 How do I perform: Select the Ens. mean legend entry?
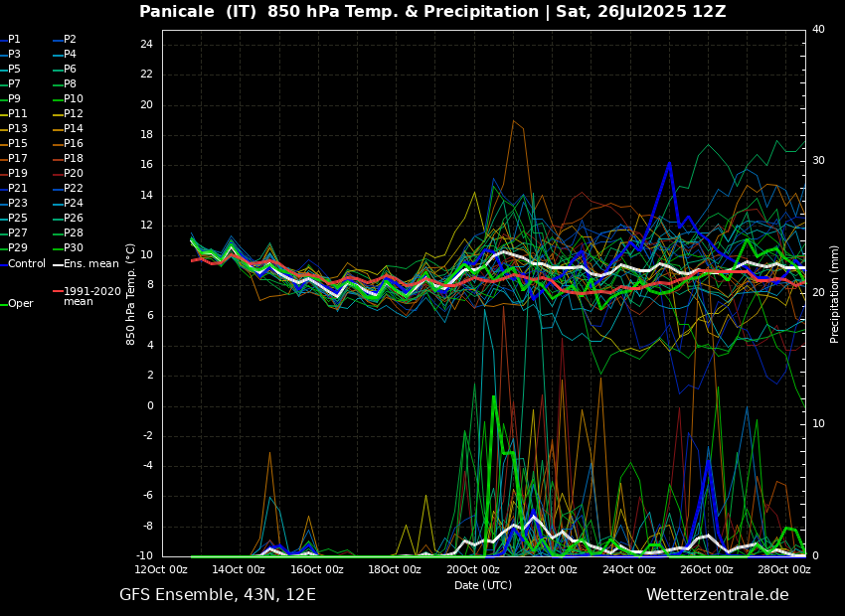[x=90, y=264]
